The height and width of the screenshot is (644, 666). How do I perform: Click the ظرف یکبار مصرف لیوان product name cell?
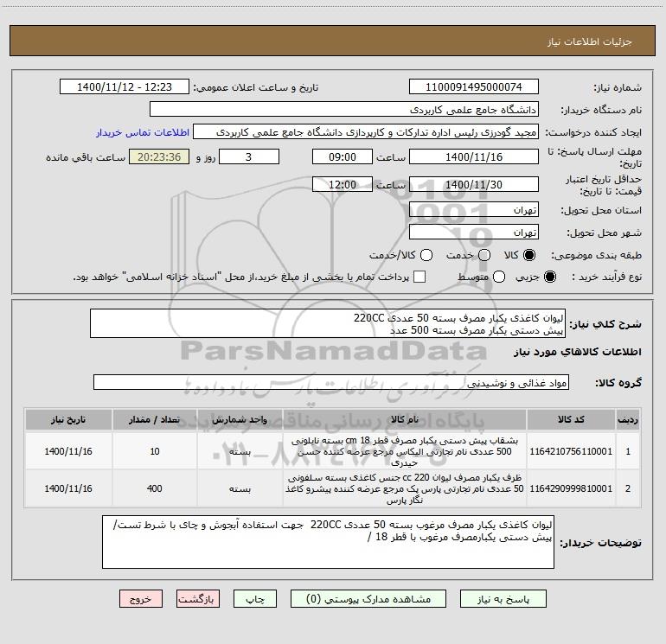pyautogui.click(x=405, y=488)
